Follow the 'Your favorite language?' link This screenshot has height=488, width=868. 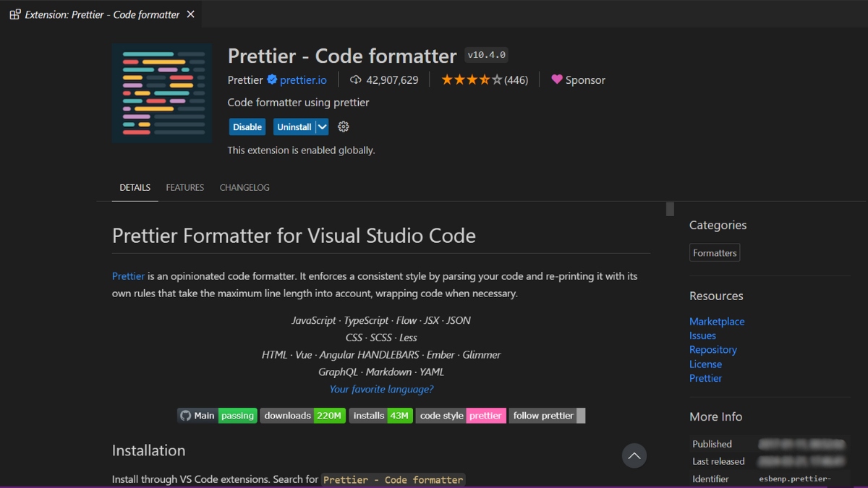381,389
